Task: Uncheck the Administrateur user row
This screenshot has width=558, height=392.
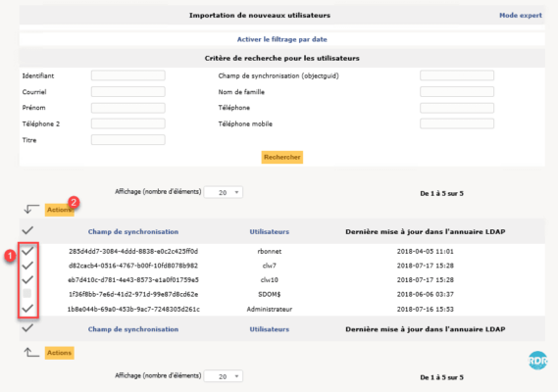Action: tap(27, 308)
